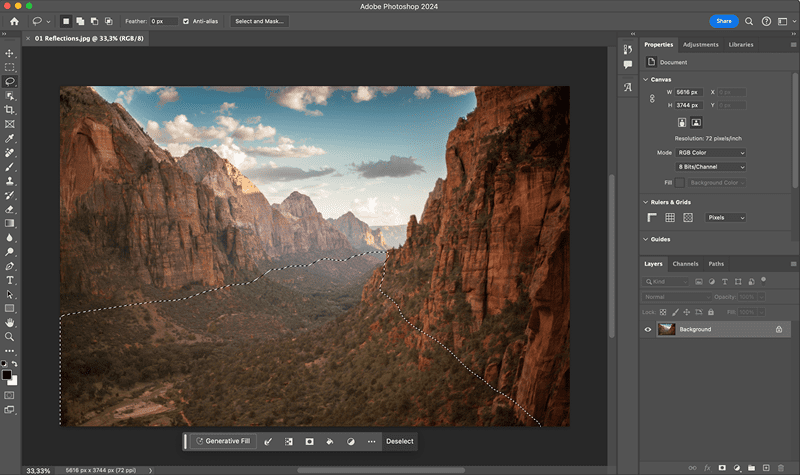Switch to the Channels tab
The width and height of the screenshot is (800, 475).
coord(685,264)
